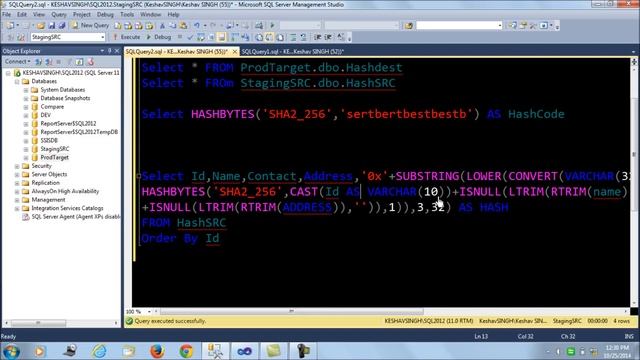Select the SQLQuery2.sql tab
The height and width of the screenshot is (360, 640).
(x=177, y=52)
